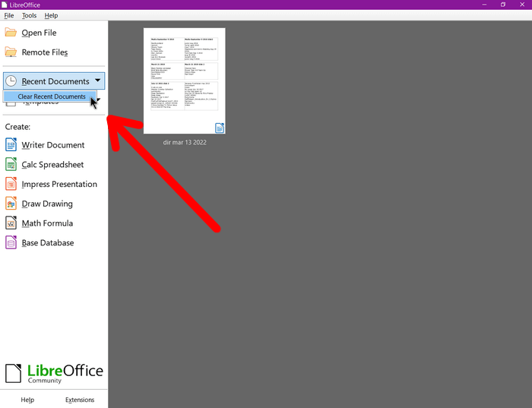Screen dimensions: 532x408
Task: Open the Tools menu
Action: click(29, 16)
